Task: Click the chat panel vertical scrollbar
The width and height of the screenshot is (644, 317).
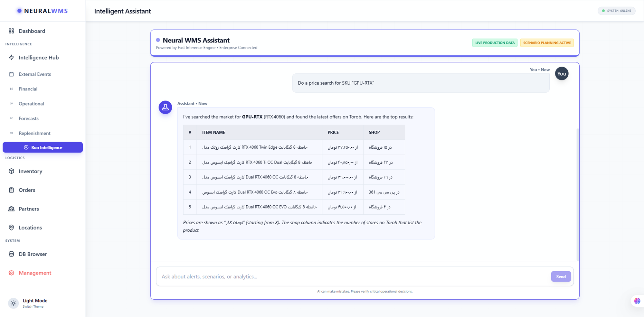Action: (577, 193)
